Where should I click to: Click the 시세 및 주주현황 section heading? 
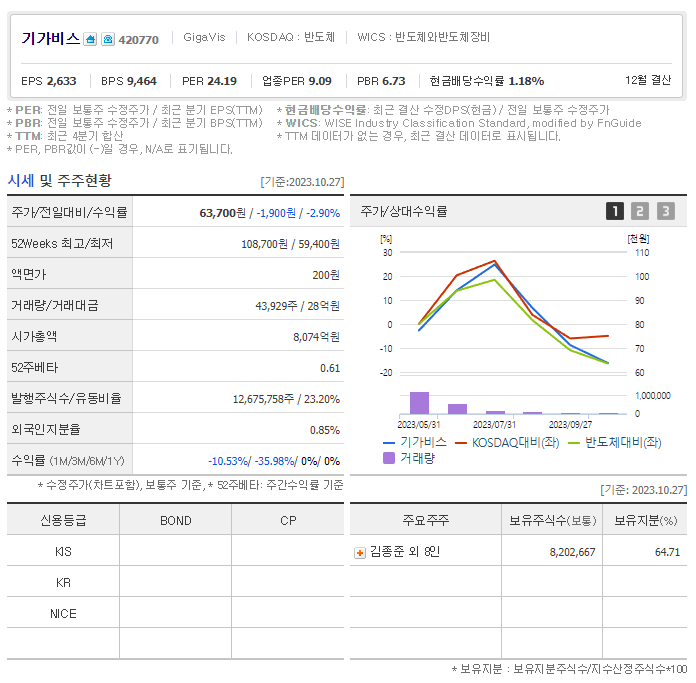click(59, 181)
